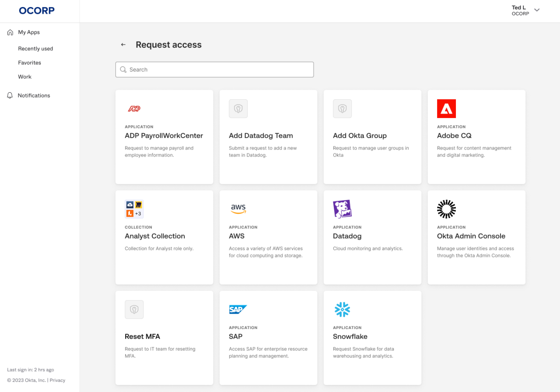This screenshot has width=560, height=392.
Task: Click the Okta Admin Console sunburst logo
Action: point(446,209)
